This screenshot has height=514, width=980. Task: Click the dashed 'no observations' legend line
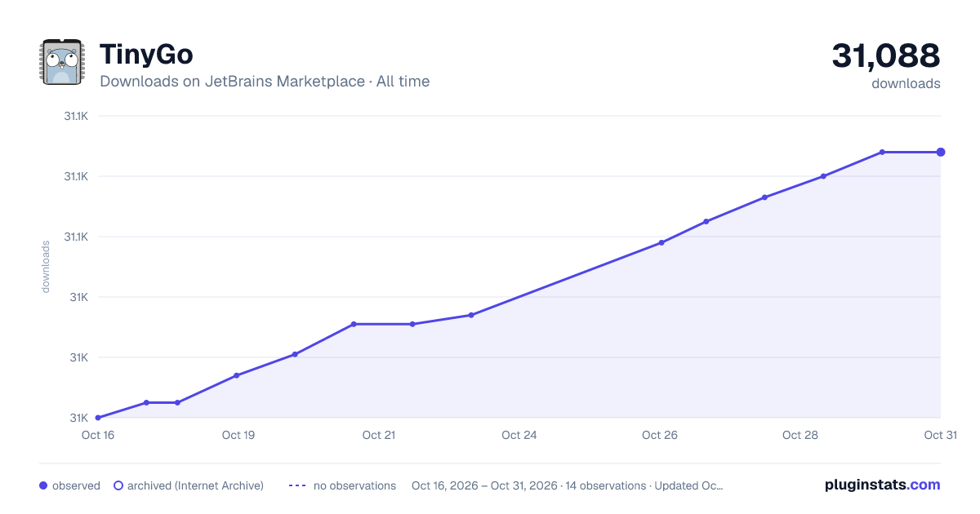(x=296, y=485)
